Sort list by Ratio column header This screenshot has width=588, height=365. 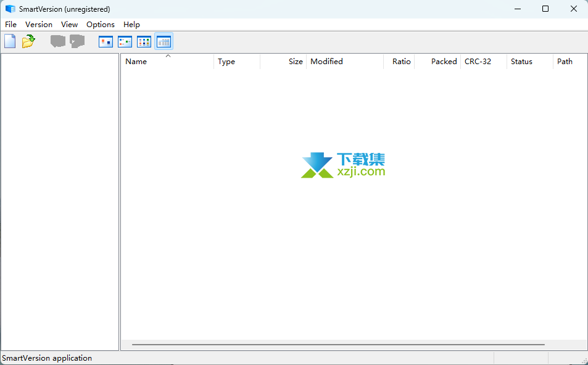[x=399, y=62]
